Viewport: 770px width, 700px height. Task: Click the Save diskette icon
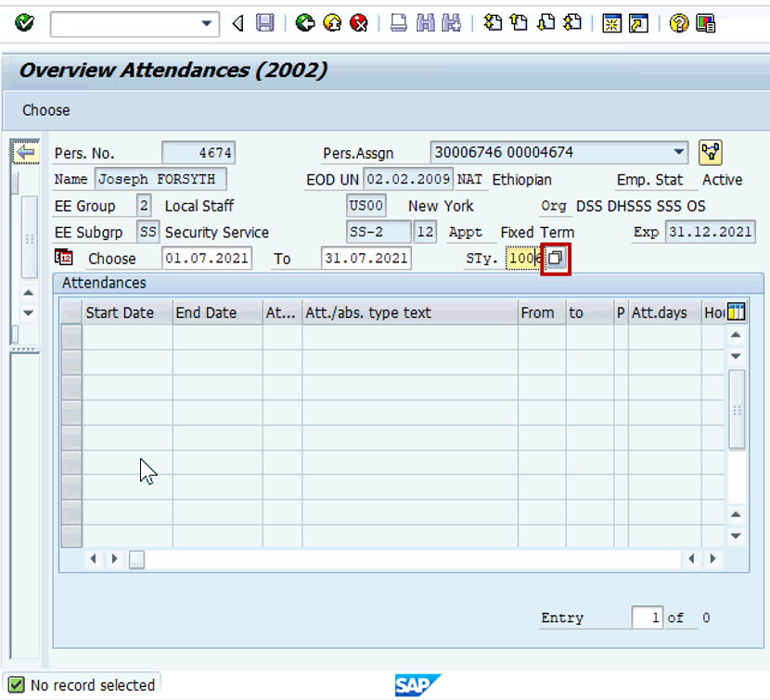265,23
